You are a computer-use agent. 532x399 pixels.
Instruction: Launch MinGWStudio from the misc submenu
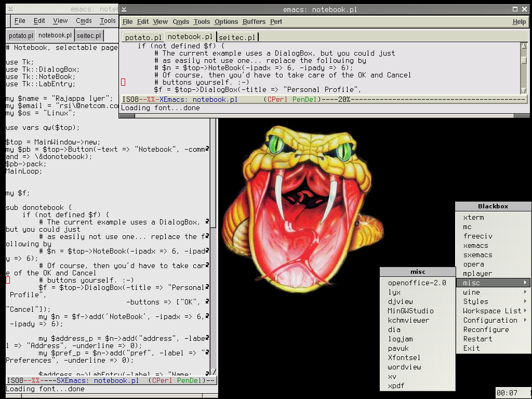418,311
